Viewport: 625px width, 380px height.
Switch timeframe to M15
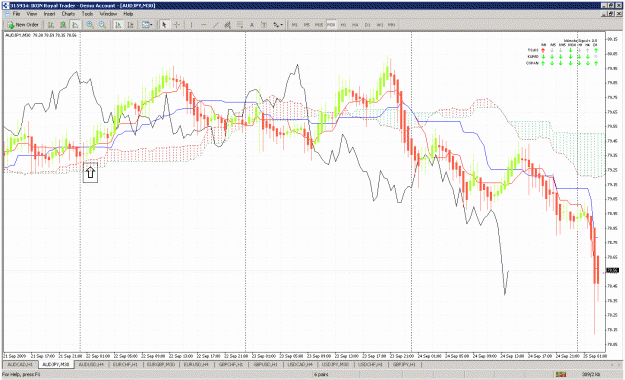319,25
